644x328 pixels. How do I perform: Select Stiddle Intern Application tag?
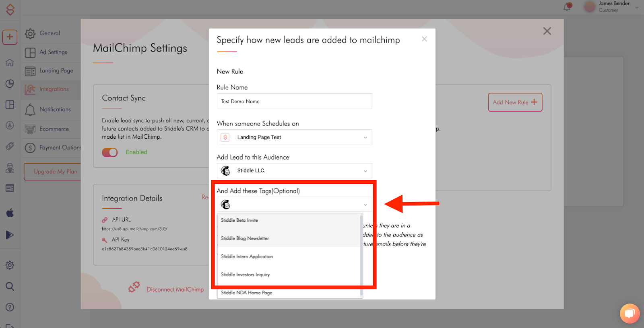tap(289, 256)
